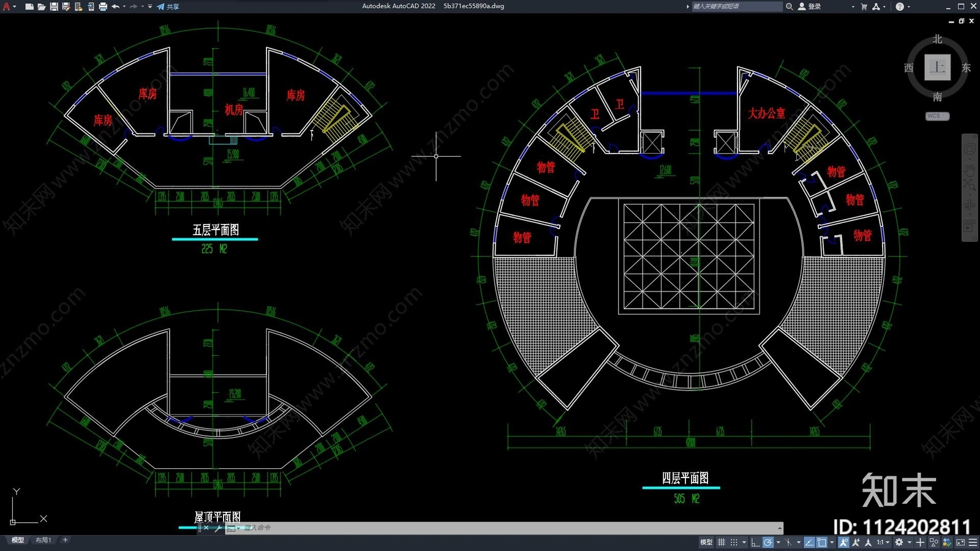Click Save to Web & Mobile icon
The width and height of the screenshot is (980, 551).
tap(91, 7)
